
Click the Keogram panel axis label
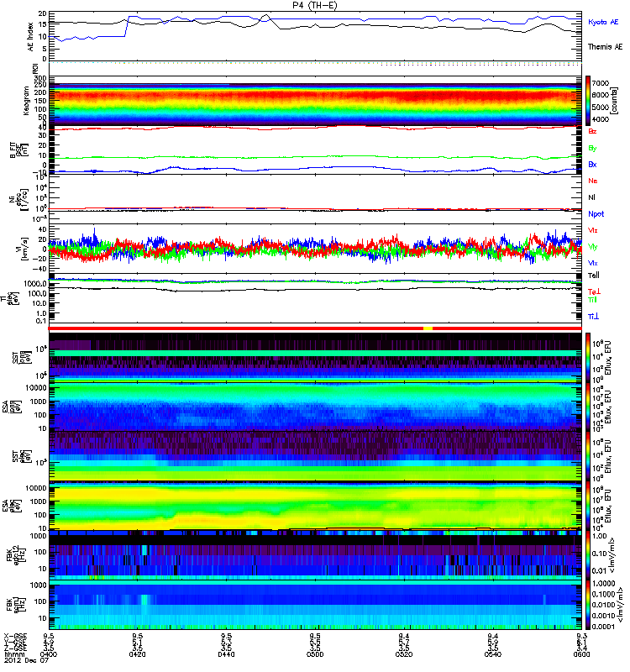tap(26, 101)
